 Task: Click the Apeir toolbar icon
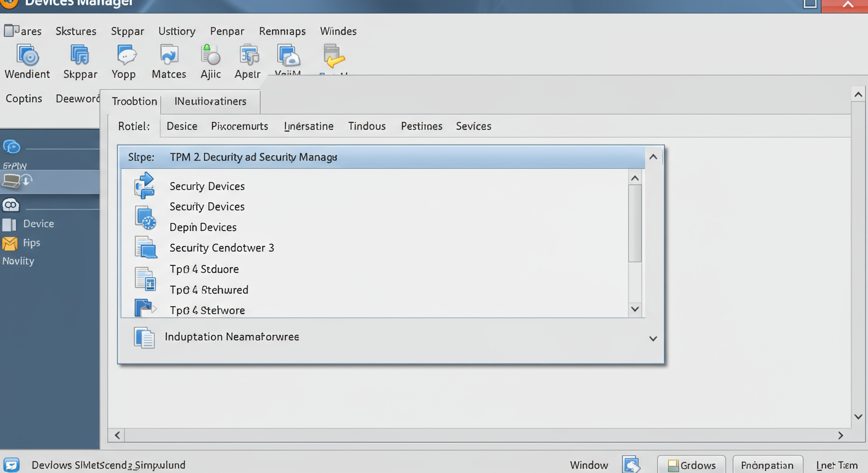(248, 55)
